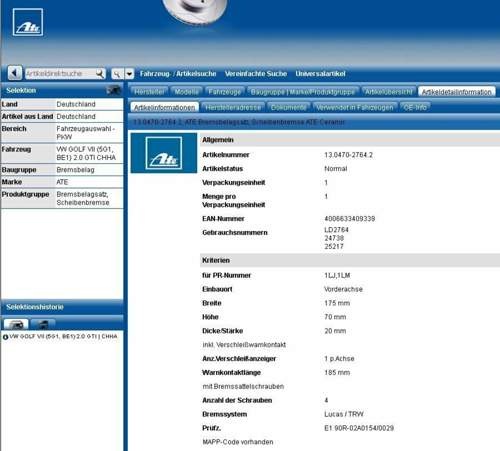Click PR-Nummer value 1LJ,1LM
This screenshot has height=451, width=500.
[x=337, y=275]
